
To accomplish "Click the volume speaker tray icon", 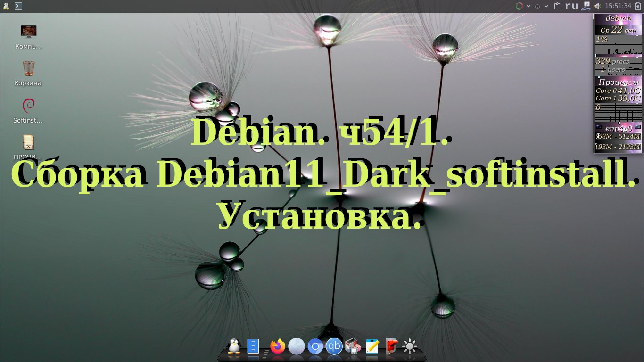I will tap(597, 6).
